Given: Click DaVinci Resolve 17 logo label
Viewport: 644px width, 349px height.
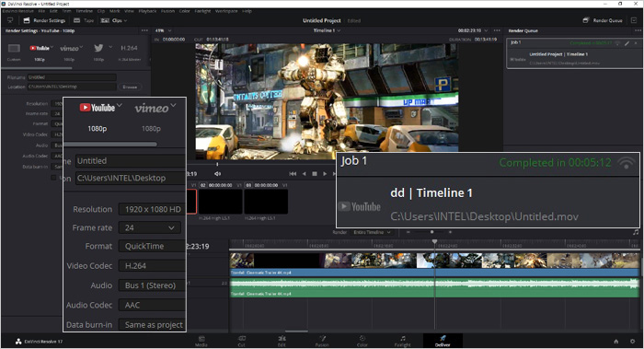Looking at the screenshot, I should coord(39,342).
